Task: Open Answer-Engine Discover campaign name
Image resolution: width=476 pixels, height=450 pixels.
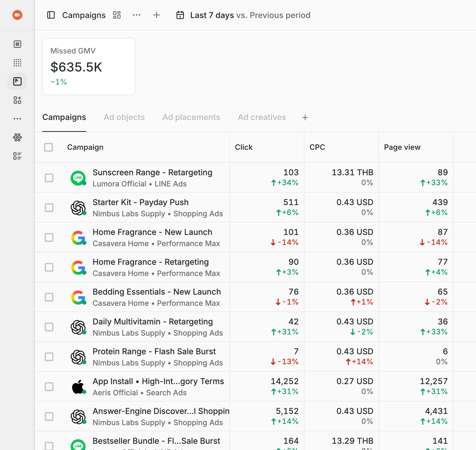Action: point(161,411)
